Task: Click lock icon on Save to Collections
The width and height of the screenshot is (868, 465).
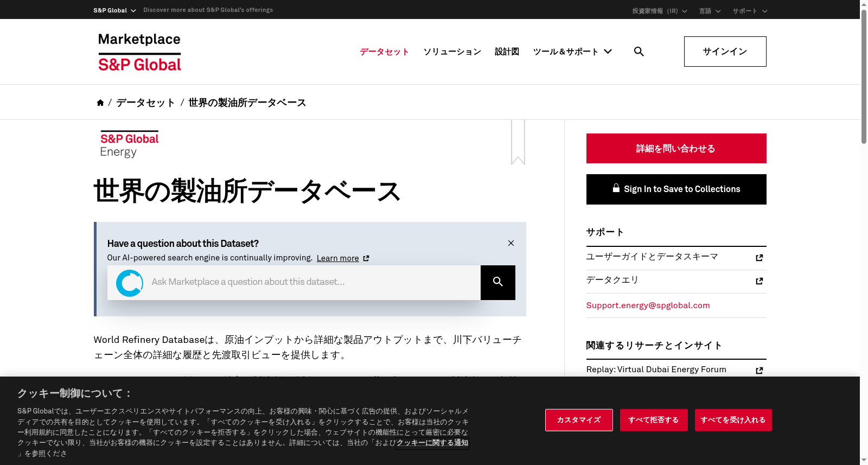Action: [616, 188]
